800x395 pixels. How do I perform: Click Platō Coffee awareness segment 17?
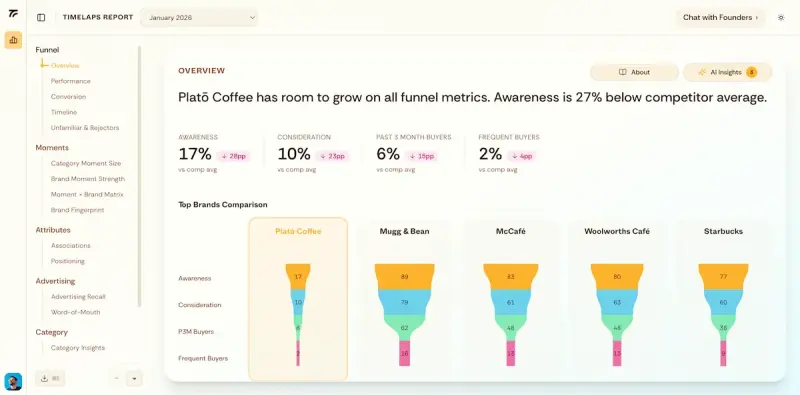298,277
